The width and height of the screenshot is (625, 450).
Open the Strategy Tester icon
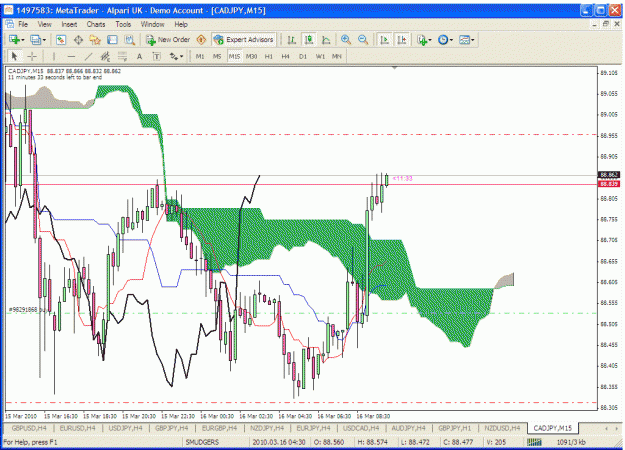[x=130, y=40]
